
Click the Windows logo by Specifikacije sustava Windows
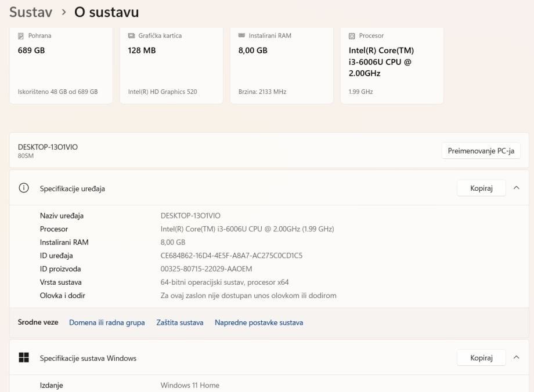[24, 358]
